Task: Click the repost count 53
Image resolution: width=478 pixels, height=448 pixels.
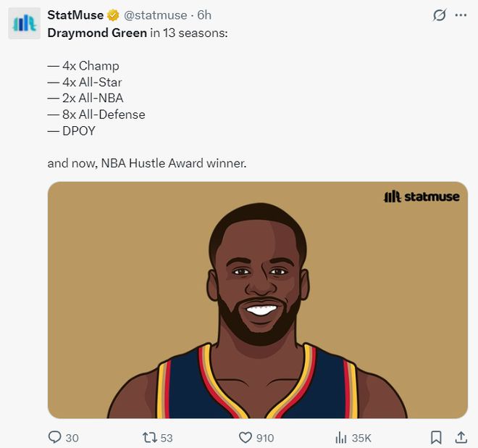Action: pyautogui.click(x=167, y=438)
